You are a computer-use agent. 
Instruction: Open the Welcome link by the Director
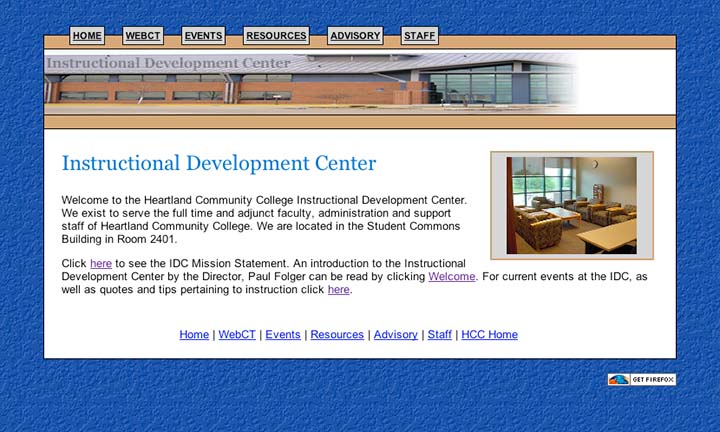[x=452, y=277]
